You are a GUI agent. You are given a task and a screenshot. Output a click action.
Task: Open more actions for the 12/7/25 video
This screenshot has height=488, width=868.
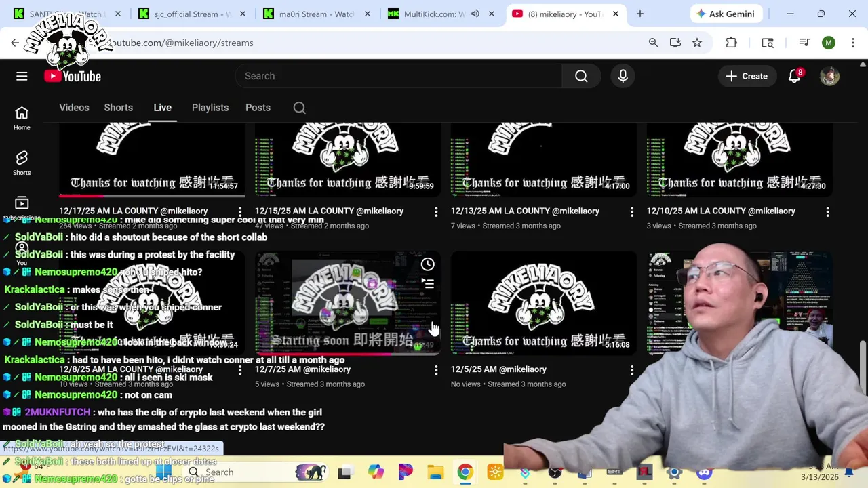pos(436,370)
